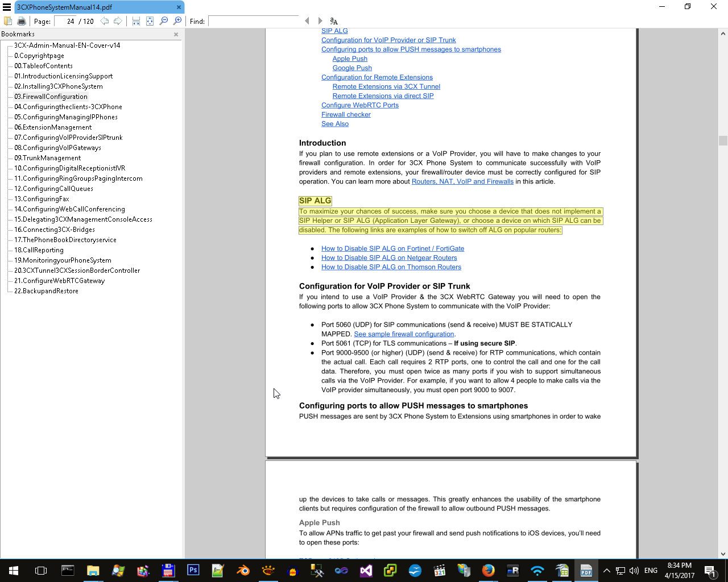The image size is (728, 582).
Task: Follow the Apple Push contents link
Action: tap(350, 59)
